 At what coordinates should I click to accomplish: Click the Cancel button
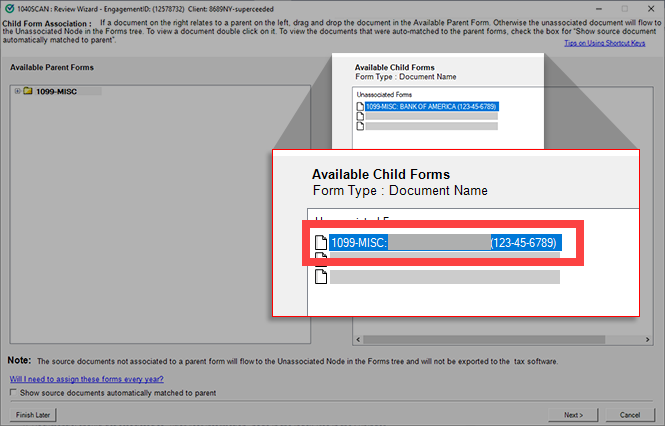[x=629, y=415]
